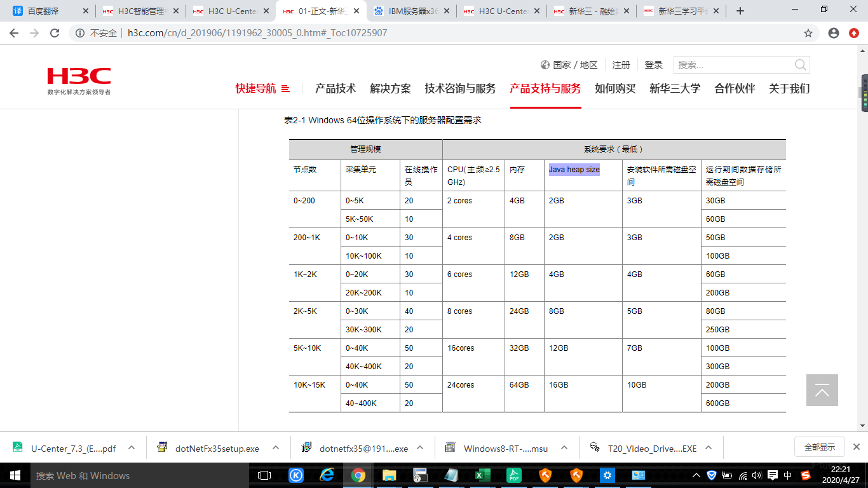Viewport: 868px width, 488px height.
Task: Click the Sogou input method tray icon
Action: [x=806, y=475]
